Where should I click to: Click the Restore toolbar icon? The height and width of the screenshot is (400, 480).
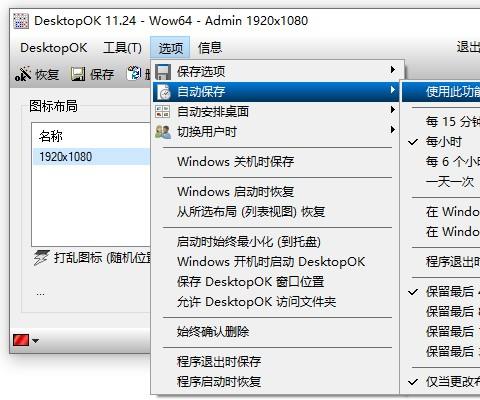[x=23, y=74]
